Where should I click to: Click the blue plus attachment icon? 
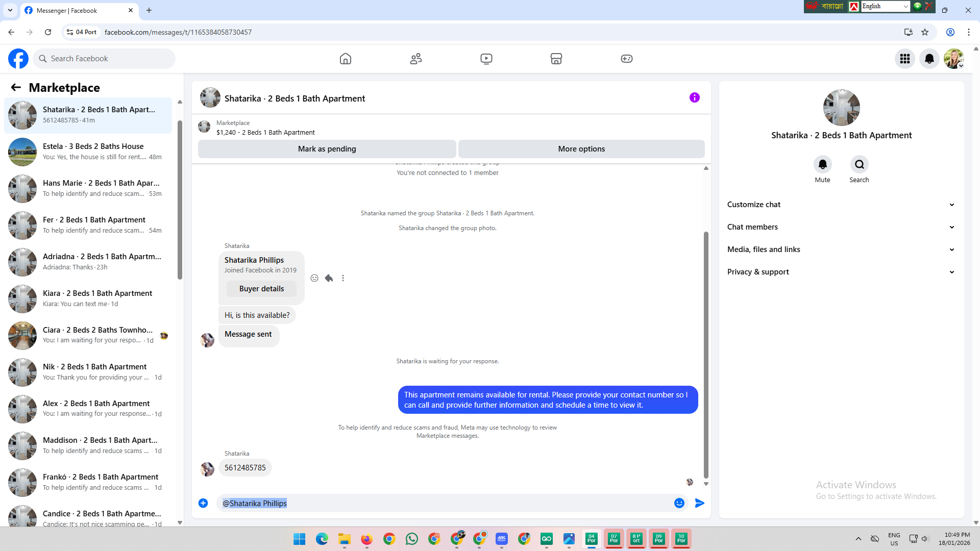(x=203, y=503)
